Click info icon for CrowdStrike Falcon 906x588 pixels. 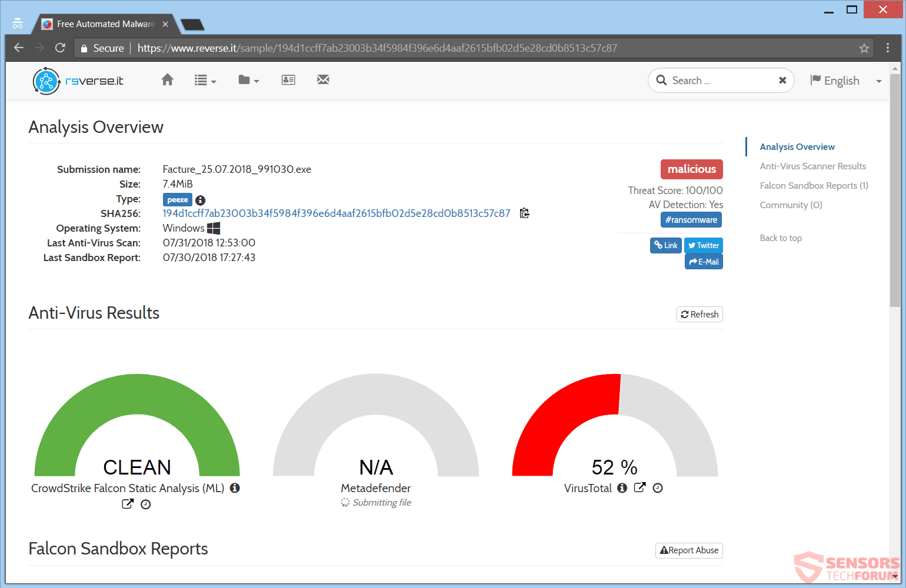[x=235, y=487]
